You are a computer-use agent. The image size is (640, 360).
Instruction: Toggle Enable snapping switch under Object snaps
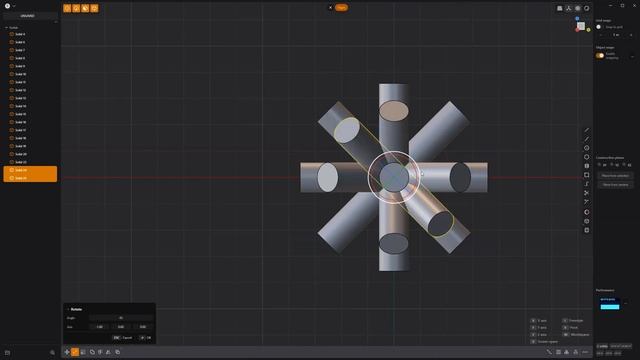tap(600, 56)
